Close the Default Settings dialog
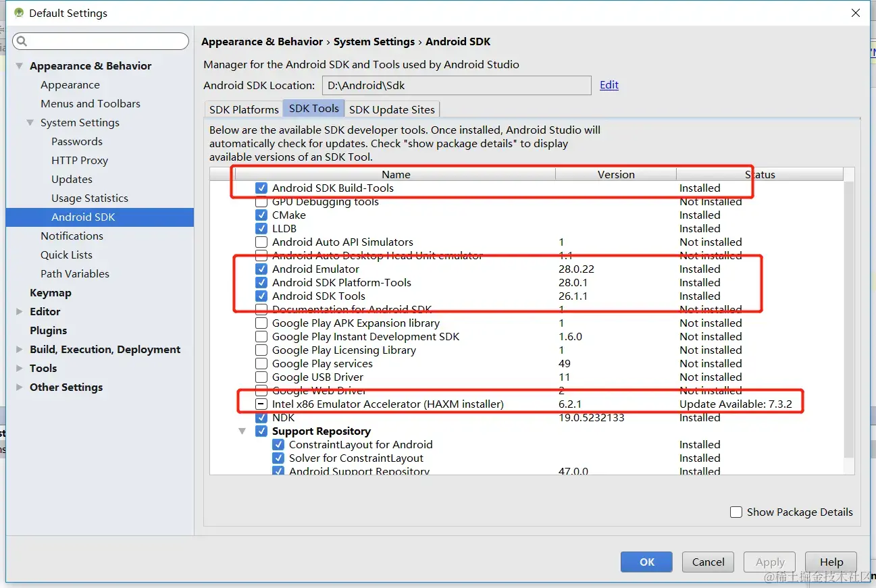The height and width of the screenshot is (588, 876). click(856, 13)
